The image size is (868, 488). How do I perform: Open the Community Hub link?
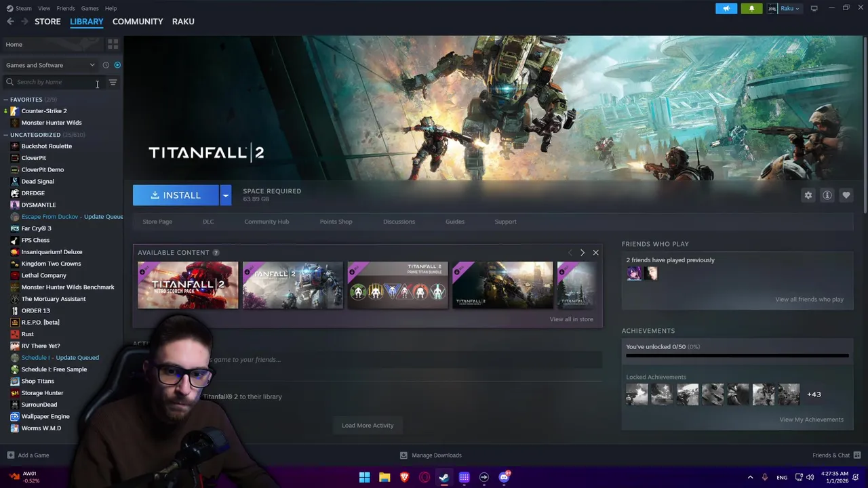point(267,222)
